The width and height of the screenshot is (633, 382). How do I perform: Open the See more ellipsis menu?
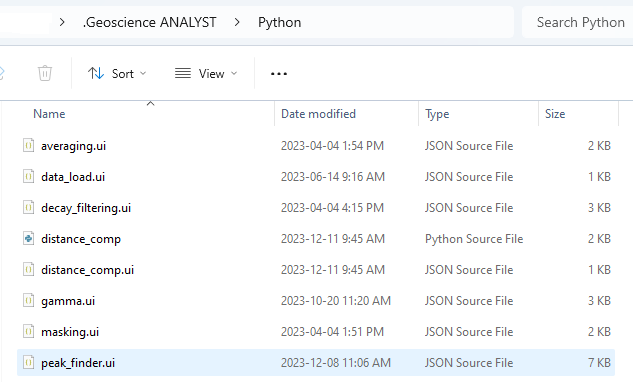pos(279,74)
